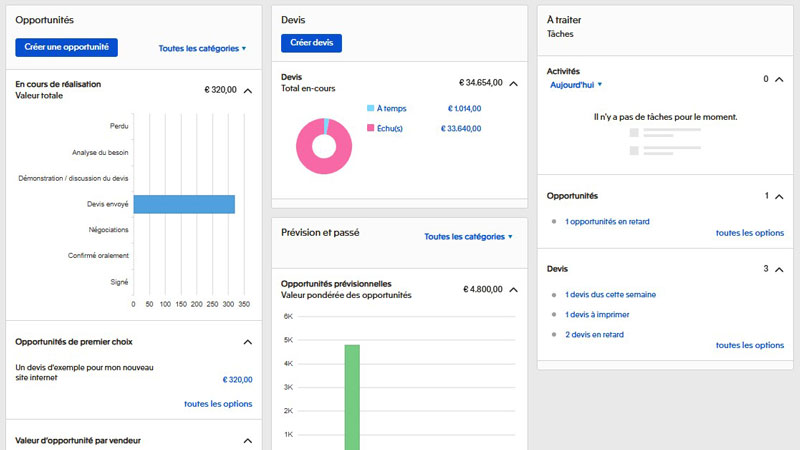The height and width of the screenshot is (450, 800).
Task: Collapse the Devis section in À traiter
Action: (778, 269)
